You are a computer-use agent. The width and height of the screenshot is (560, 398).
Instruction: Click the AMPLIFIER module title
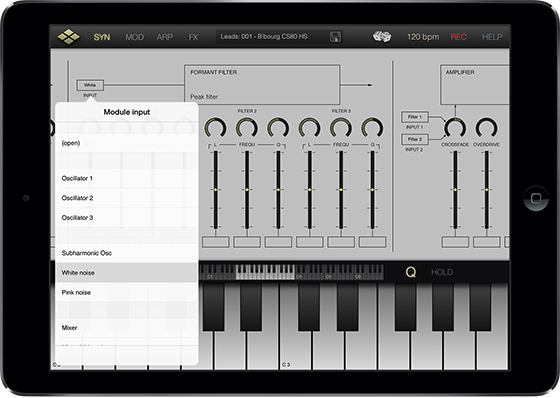tap(460, 73)
